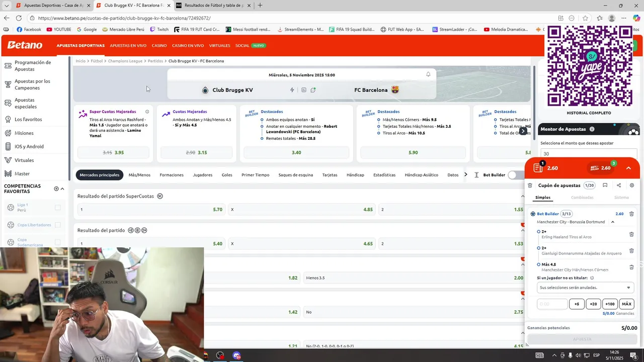This screenshot has width=644, height=362.
Task: Click the browser back arrow
Action: click(x=7, y=18)
